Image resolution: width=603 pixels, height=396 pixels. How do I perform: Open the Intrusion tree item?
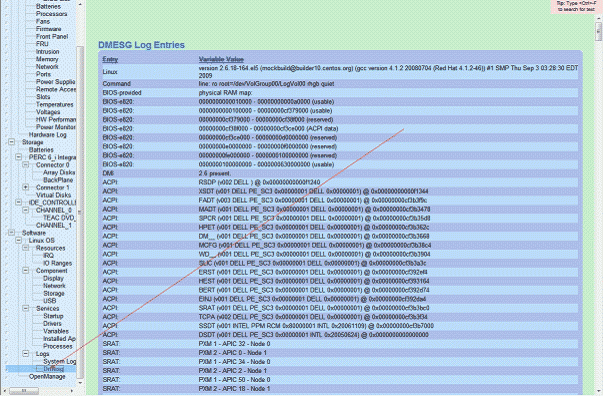pos(48,52)
